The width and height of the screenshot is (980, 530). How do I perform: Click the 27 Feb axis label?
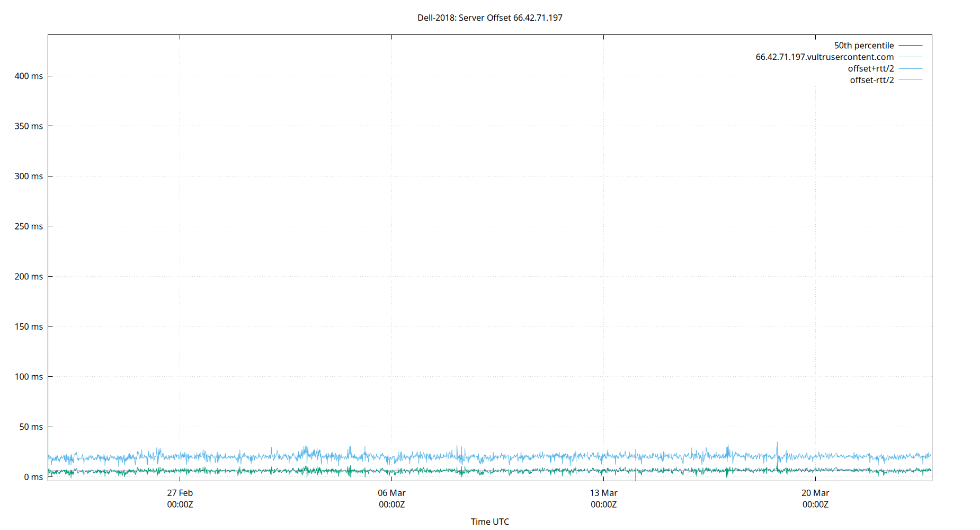pos(180,493)
